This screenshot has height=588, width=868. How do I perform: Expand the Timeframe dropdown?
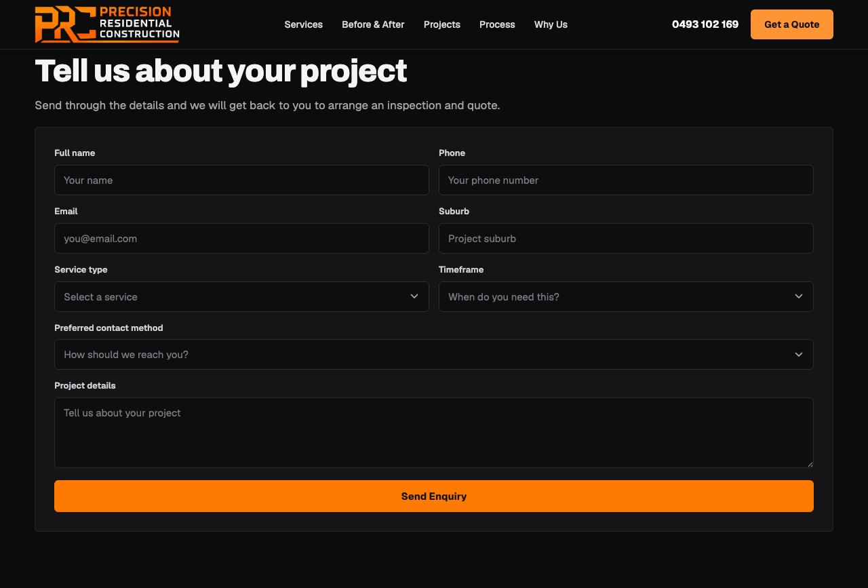click(626, 297)
